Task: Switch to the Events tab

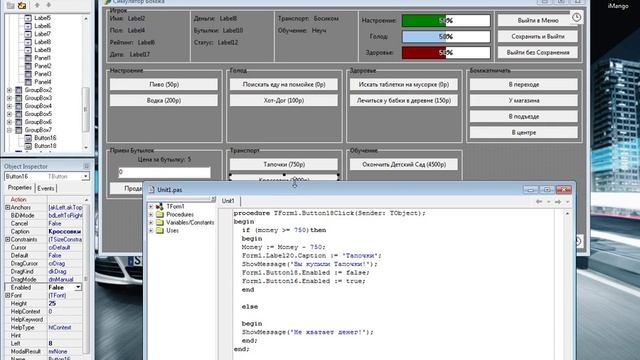Action: [x=45, y=188]
